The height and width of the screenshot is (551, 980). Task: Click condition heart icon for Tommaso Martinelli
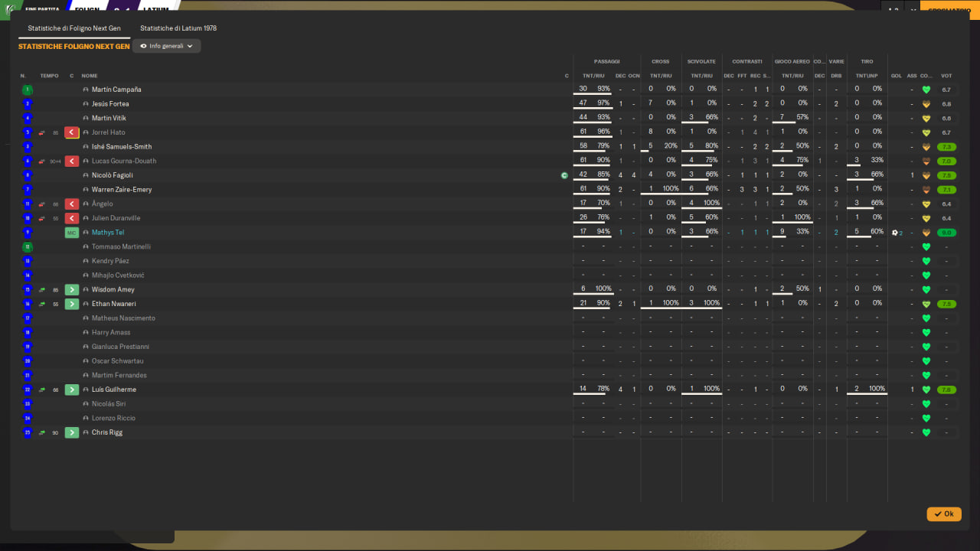coord(926,246)
